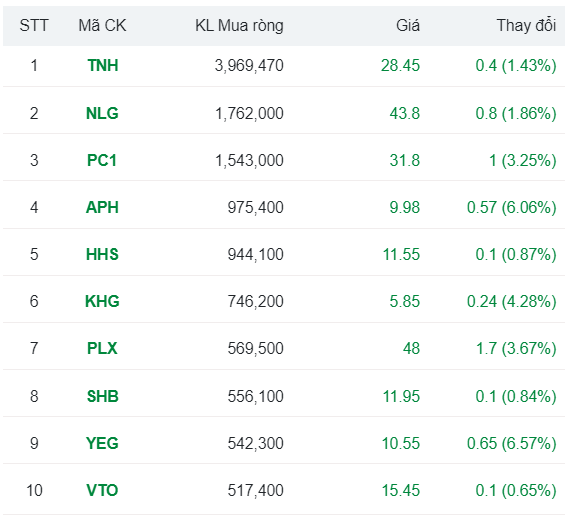Click the Thay đổi column header

click(526, 26)
